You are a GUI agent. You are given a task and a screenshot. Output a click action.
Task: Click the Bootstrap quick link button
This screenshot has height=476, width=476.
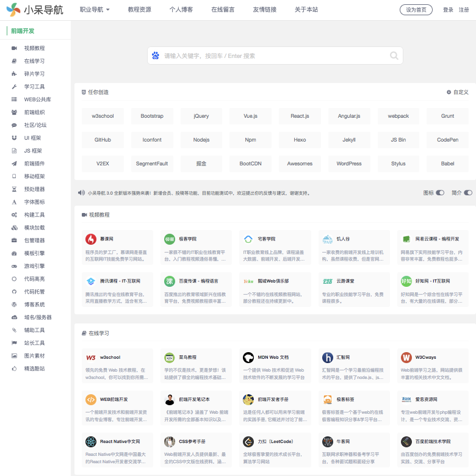click(152, 116)
